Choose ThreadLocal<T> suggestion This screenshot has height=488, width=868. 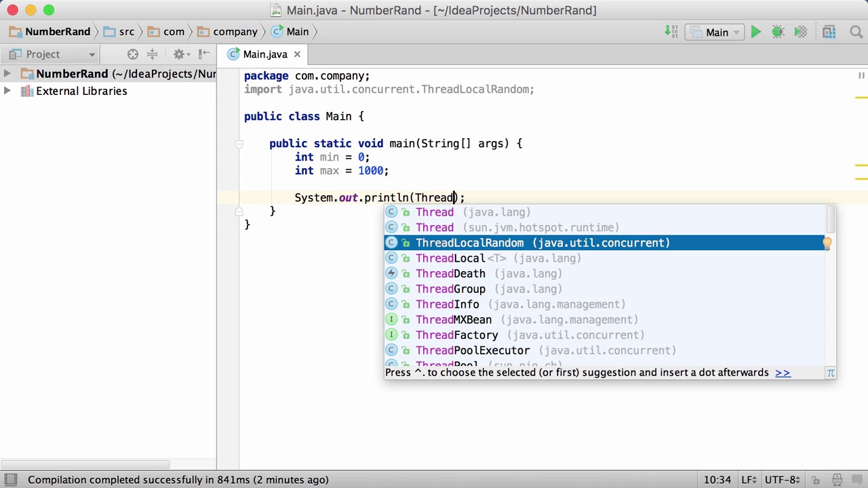[x=605, y=258]
